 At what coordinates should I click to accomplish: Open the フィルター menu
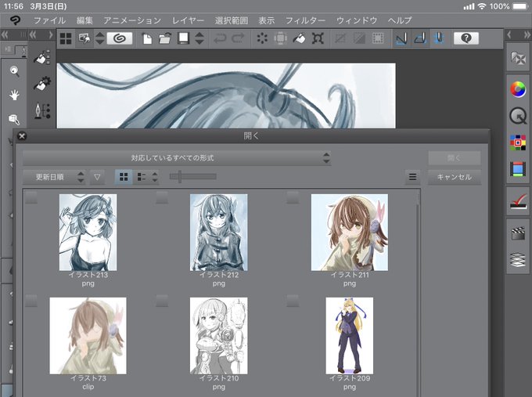(305, 20)
